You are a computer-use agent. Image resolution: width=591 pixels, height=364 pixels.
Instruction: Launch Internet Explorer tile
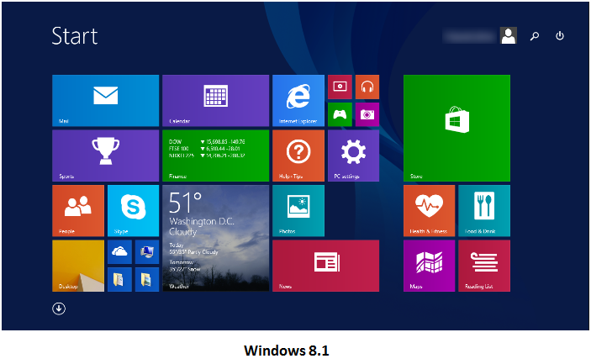pyautogui.click(x=298, y=101)
